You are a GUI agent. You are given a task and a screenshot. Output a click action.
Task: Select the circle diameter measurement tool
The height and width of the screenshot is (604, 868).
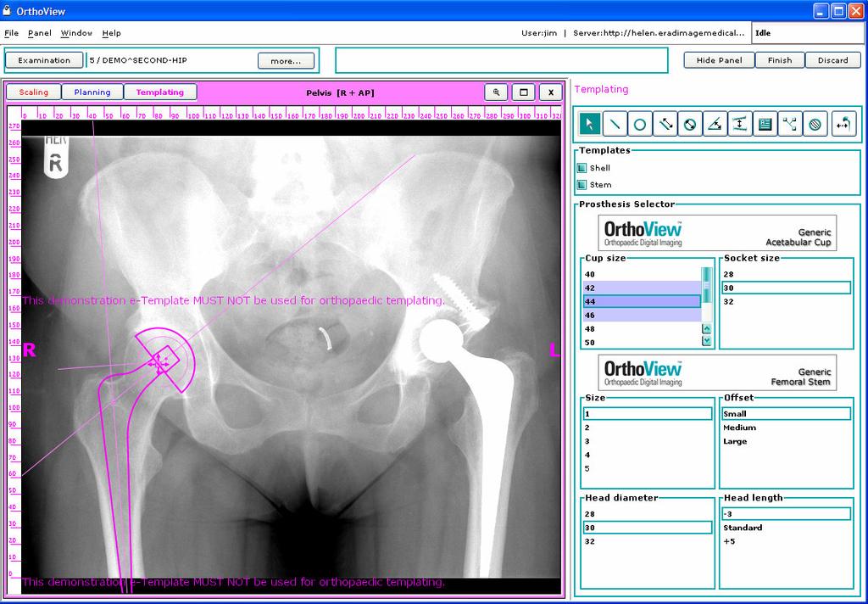pos(690,124)
